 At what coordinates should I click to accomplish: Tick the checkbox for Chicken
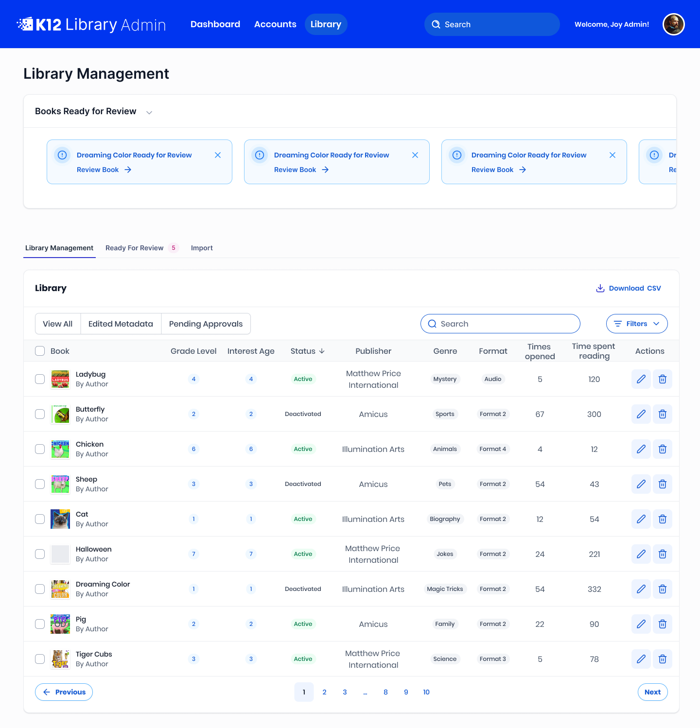click(x=40, y=449)
